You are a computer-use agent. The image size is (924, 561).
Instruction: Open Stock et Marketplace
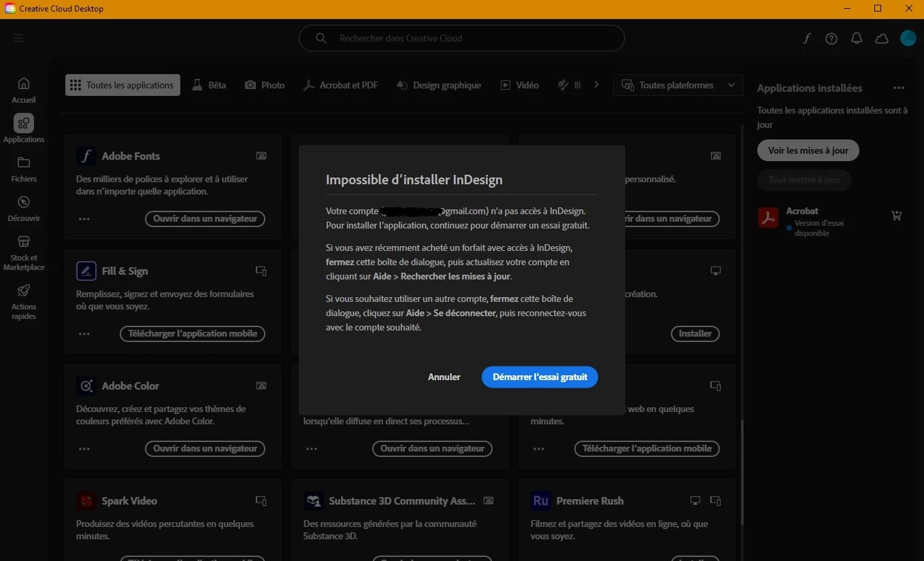pyautogui.click(x=24, y=252)
